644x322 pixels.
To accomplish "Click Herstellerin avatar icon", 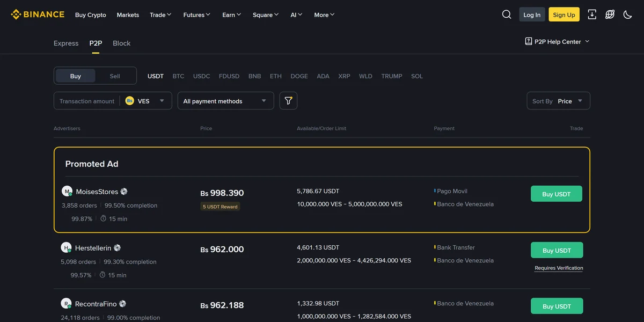I will [x=66, y=247].
